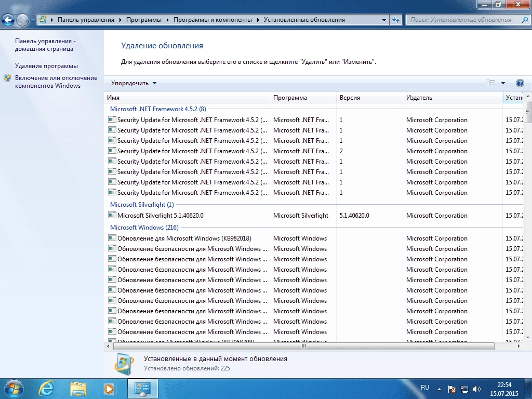
Task: Click the Windows Update details pane icon
Action: [124, 364]
